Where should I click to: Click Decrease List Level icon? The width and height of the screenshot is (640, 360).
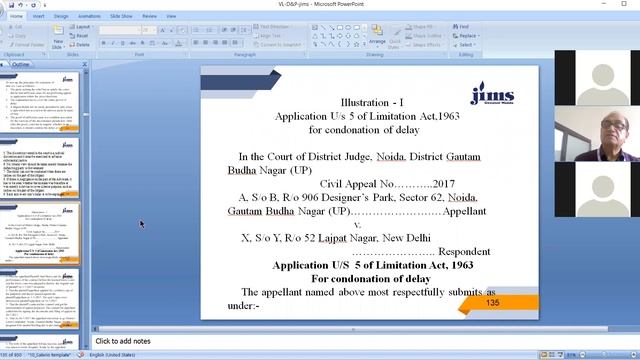tap(224, 30)
